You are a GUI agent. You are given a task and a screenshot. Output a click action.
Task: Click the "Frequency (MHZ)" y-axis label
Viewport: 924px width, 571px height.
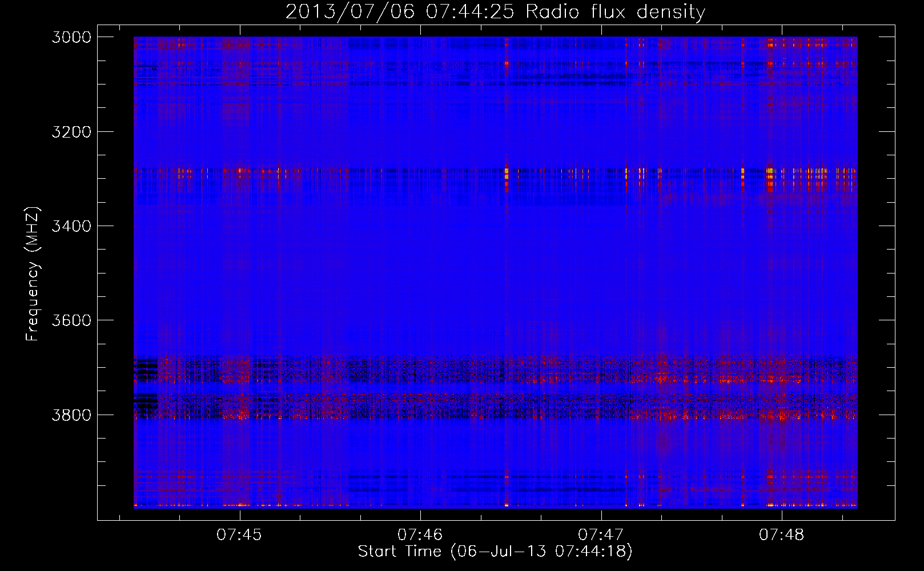33,274
